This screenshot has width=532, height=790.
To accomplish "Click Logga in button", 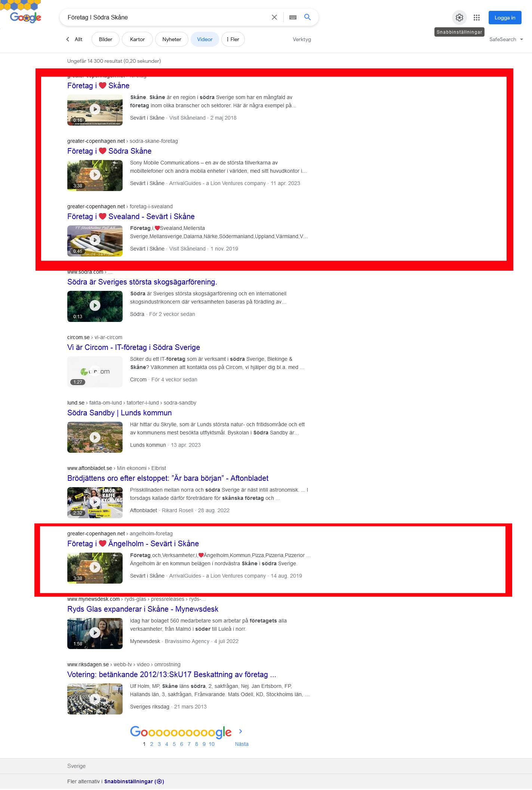I will pyautogui.click(x=505, y=18).
